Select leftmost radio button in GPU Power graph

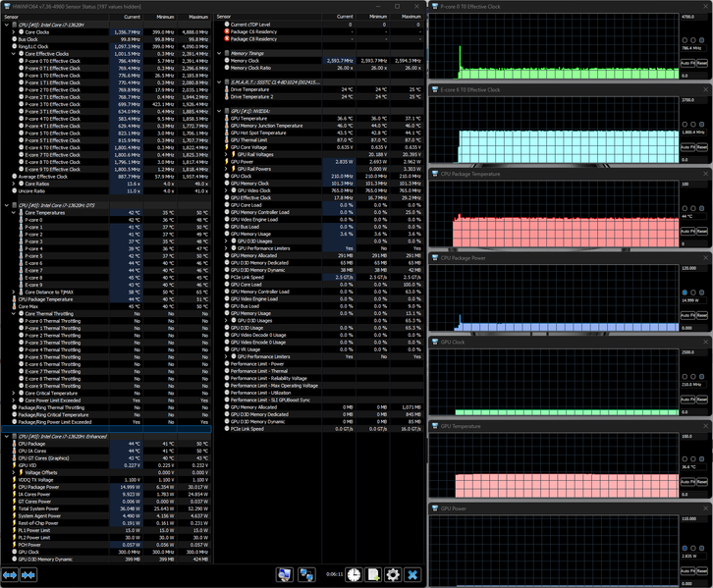click(x=685, y=548)
